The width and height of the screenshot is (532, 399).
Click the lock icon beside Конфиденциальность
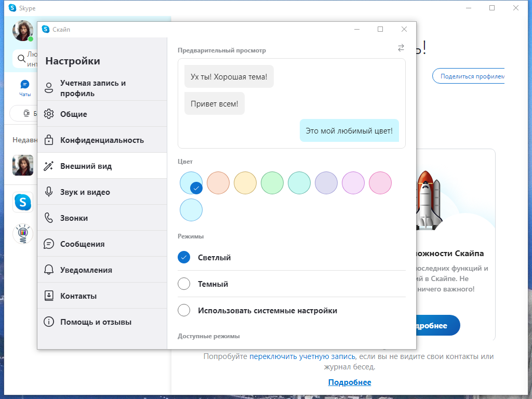(49, 140)
